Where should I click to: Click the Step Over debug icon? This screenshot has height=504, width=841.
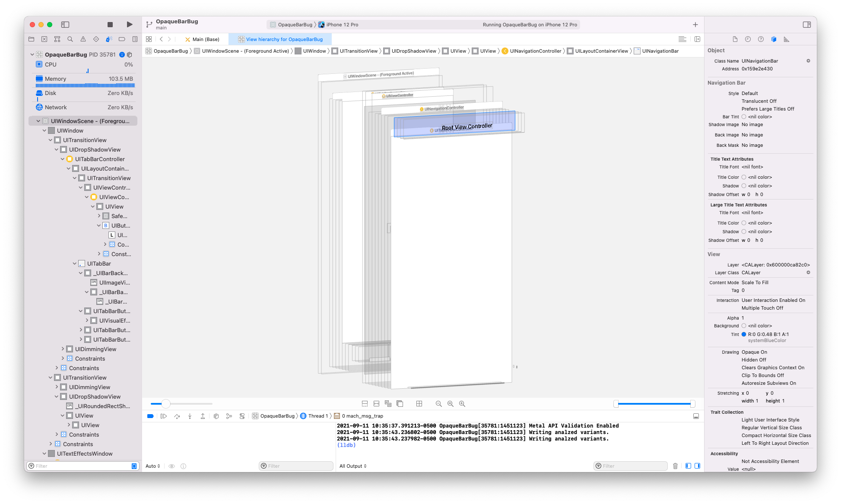tap(177, 416)
